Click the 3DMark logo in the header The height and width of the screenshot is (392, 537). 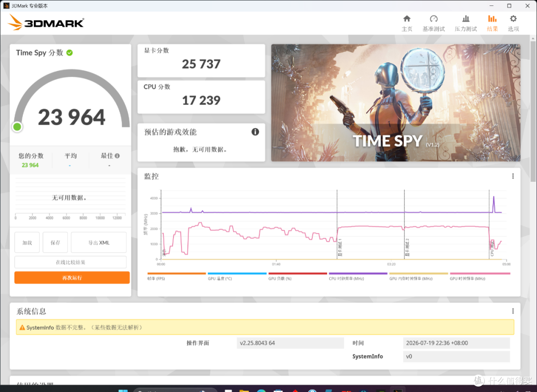pos(46,22)
